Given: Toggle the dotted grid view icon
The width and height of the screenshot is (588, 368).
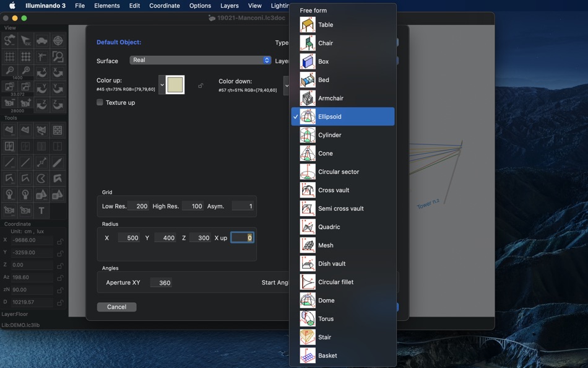Looking at the screenshot, I should click(25, 57).
